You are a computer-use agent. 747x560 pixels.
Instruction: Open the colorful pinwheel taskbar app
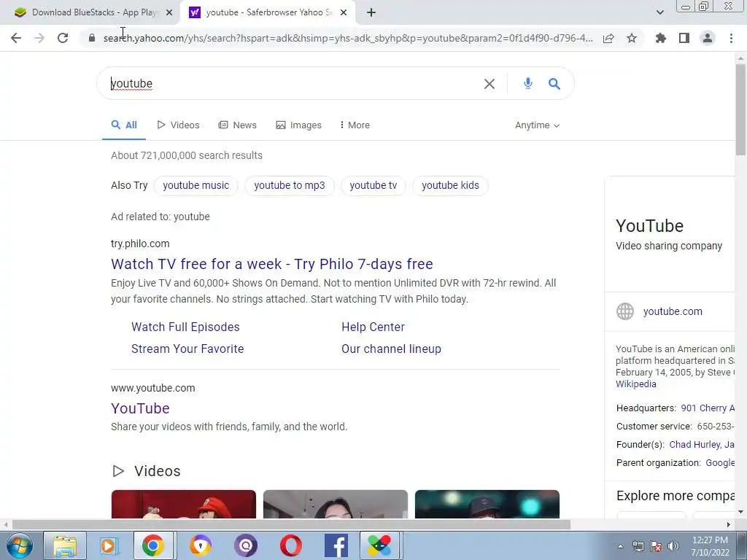coord(379,545)
